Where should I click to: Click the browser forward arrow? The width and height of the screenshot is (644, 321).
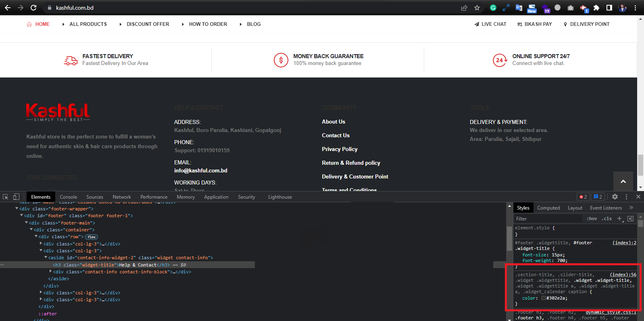coord(21,8)
